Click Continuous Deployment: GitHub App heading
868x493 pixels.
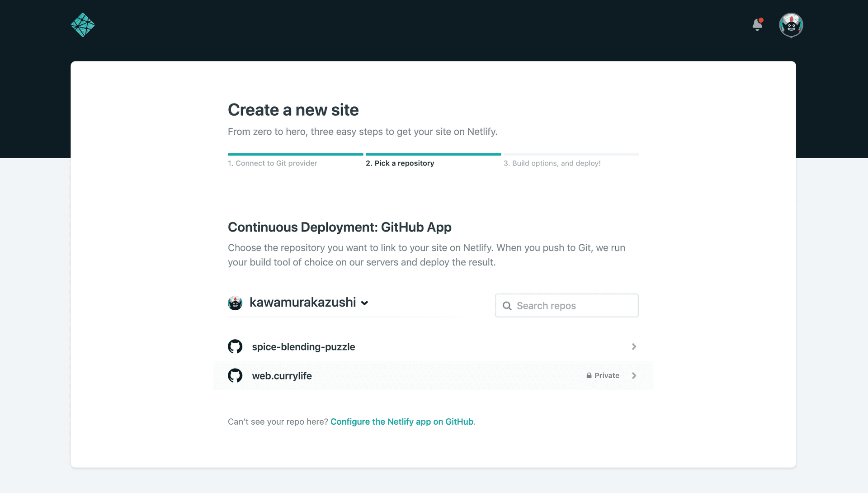(340, 227)
